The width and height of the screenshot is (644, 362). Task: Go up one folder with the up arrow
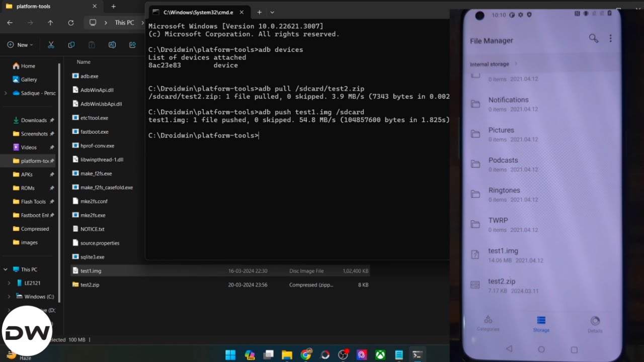click(x=50, y=23)
